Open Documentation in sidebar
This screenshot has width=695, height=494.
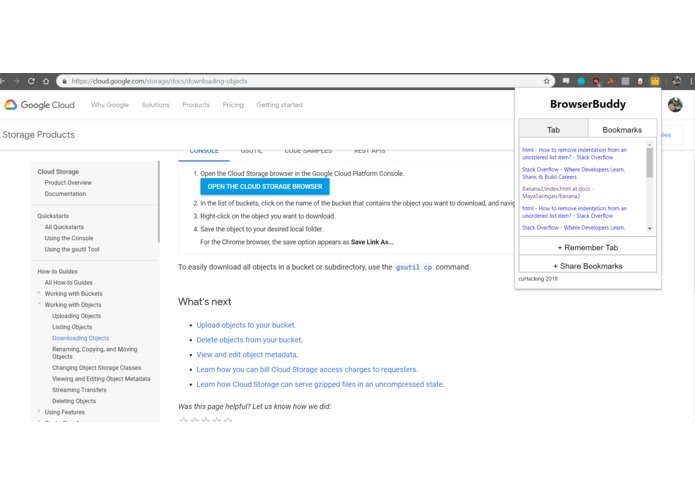(65, 194)
